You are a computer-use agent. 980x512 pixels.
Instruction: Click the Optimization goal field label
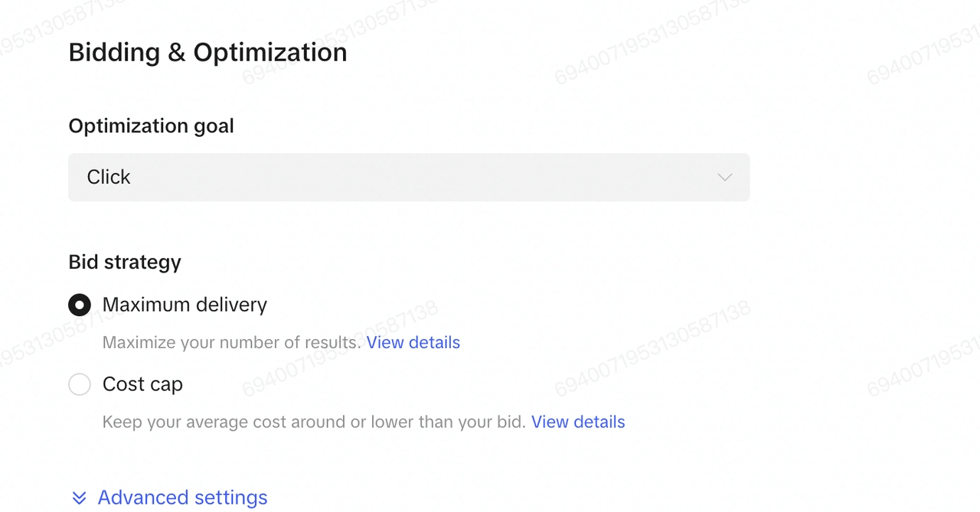151,126
